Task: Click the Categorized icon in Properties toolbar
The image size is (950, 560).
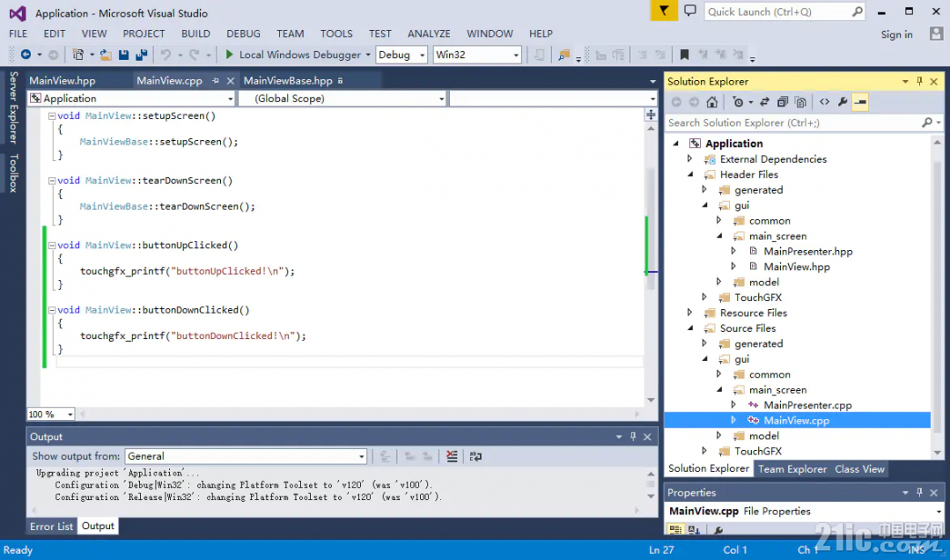Action: click(x=675, y=530)
